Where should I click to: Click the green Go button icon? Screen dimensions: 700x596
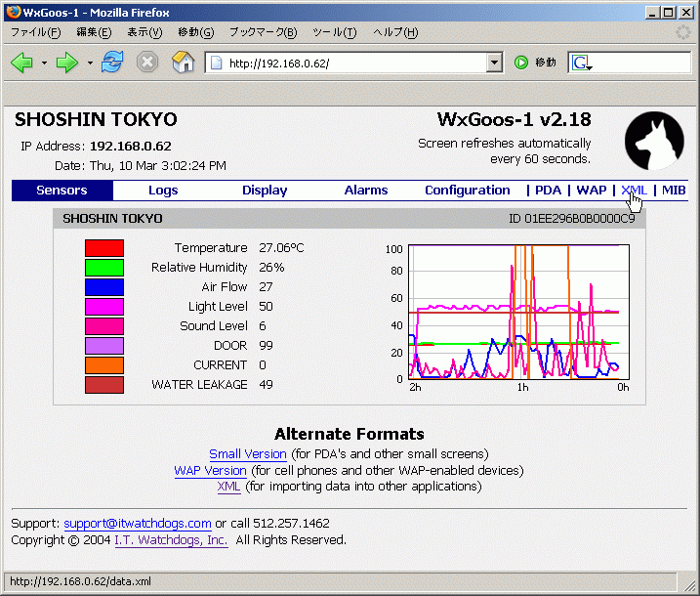[521, 63]
